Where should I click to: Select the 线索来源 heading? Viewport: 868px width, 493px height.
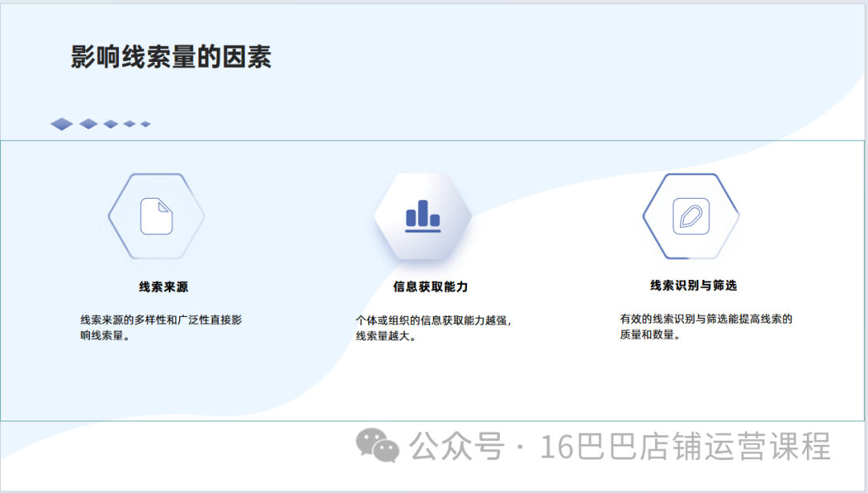click(163, 286)
